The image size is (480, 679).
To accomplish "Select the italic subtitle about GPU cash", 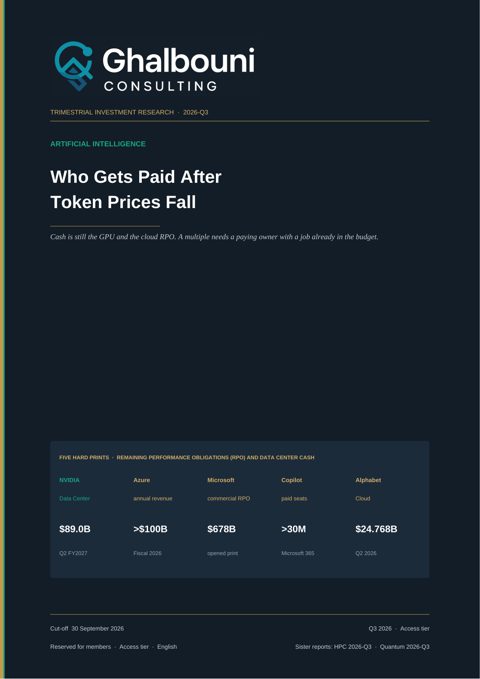I will [x=214, y=237].
